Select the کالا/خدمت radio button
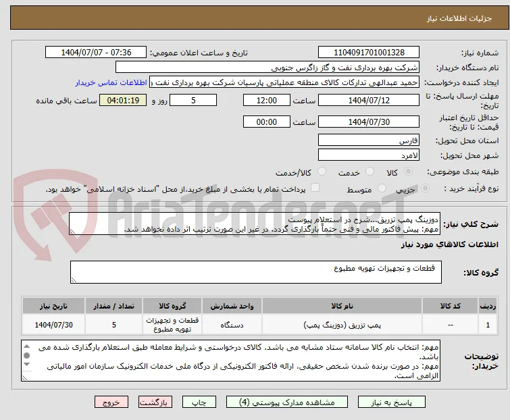The height and width of the screenshot is (420, 510). coord(322,172)
